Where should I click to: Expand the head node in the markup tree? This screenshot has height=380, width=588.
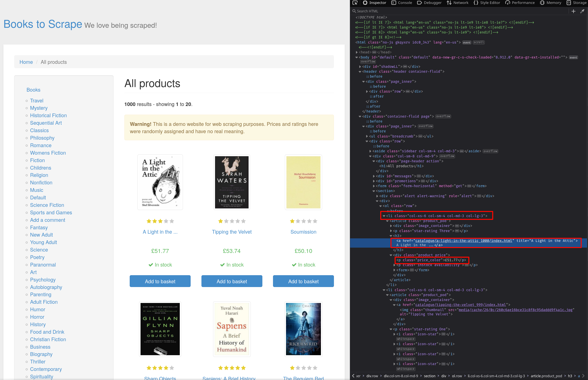click(356, 52)
